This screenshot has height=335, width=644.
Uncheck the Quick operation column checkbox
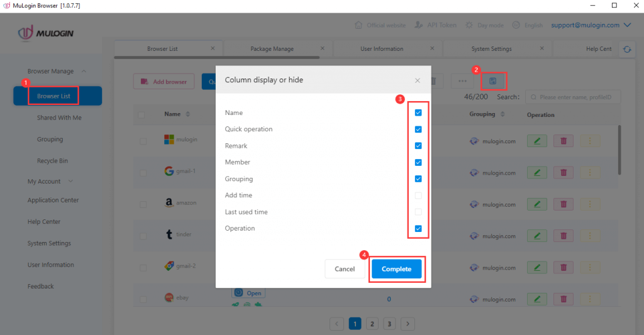coord(418,129)
